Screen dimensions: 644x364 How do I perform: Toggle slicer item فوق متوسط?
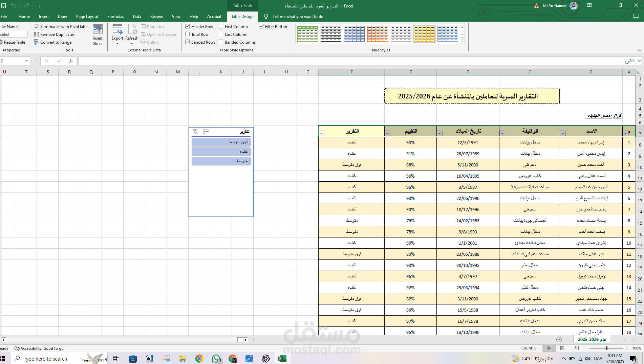click(221, 142)
